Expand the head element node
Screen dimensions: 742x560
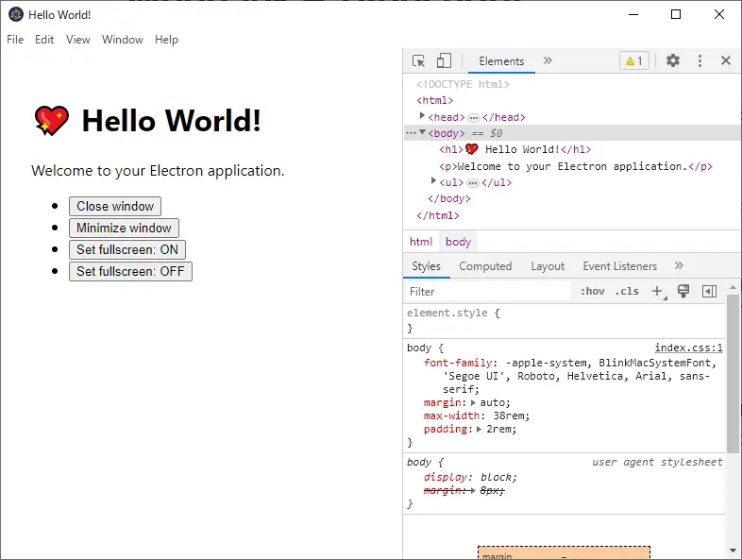tap(422, 115)
